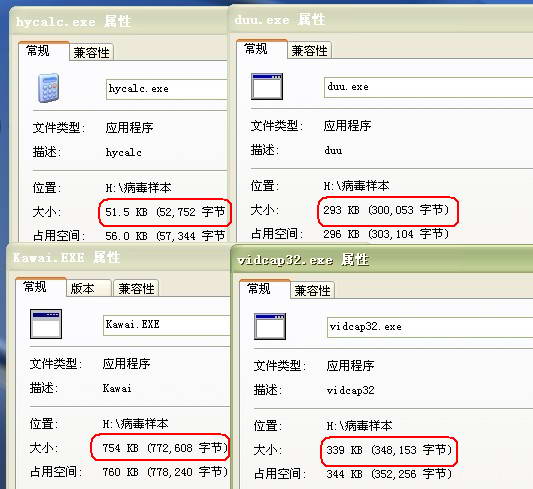The height and width of the screenshot is (489, 533).
Task: Click the hycalc.exe filename text field
Action: 167,89
